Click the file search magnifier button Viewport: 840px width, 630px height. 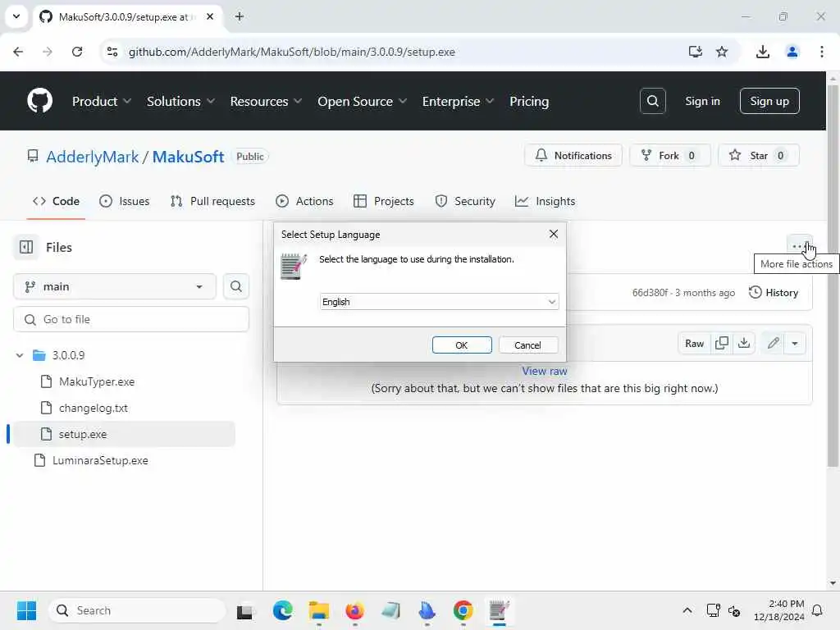coord(235,286)
